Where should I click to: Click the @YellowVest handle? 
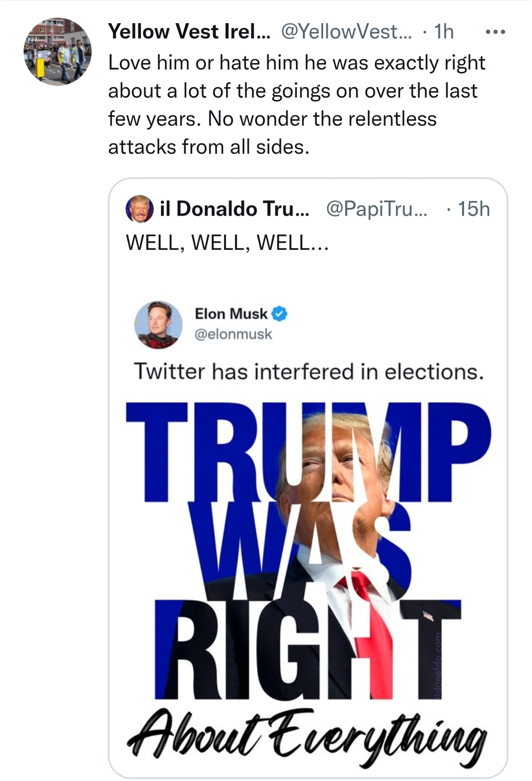coord(346,32)
